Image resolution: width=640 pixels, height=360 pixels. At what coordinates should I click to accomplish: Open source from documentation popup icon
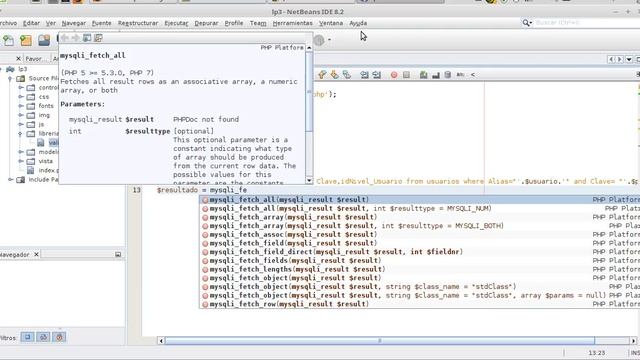point(98,38)
